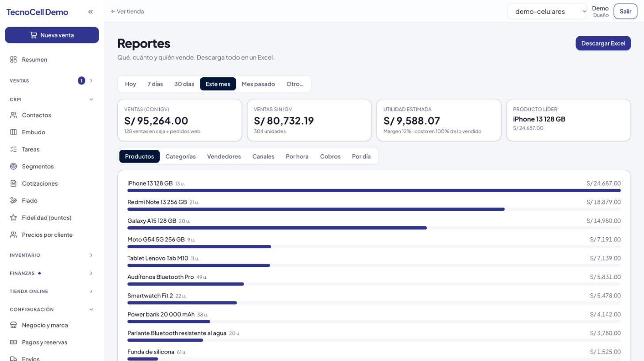
Task: Click the Negocio y marca store icon
Action: pos(13,325)
